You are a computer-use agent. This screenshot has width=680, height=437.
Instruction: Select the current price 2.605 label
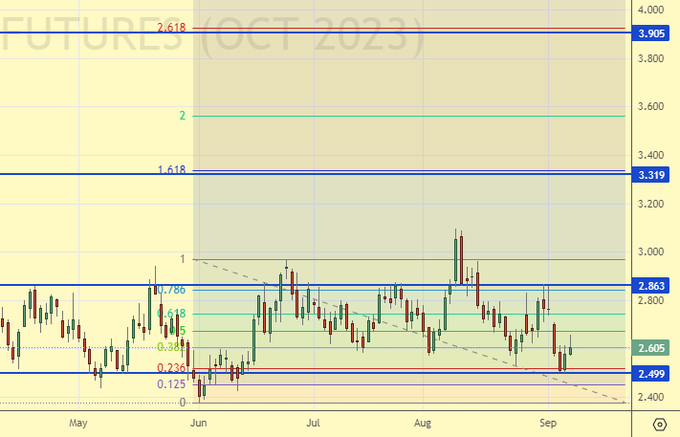pos(654,348)
